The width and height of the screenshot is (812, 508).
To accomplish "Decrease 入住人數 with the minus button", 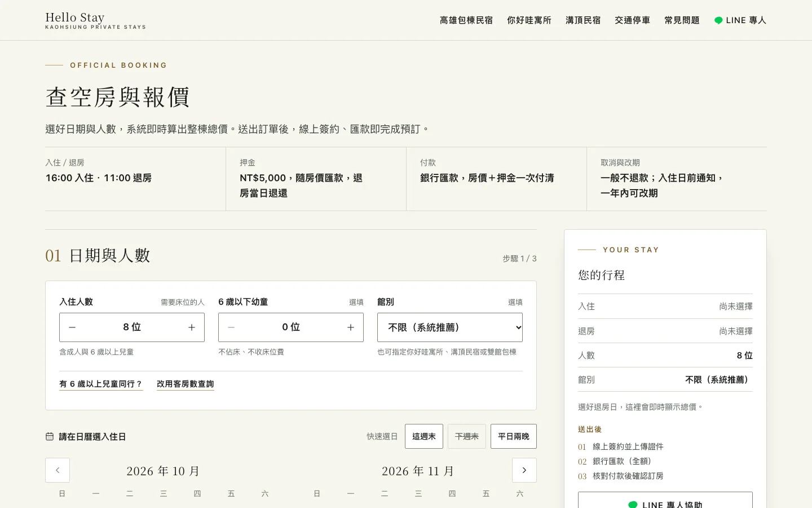I will pyautogui.click(x=72, y=327).
